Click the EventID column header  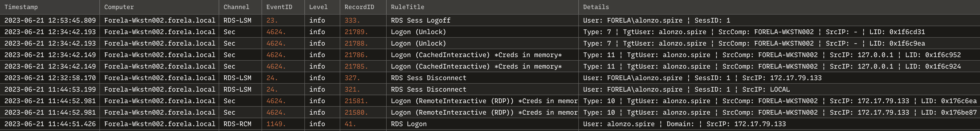click(x=283, y=7)
